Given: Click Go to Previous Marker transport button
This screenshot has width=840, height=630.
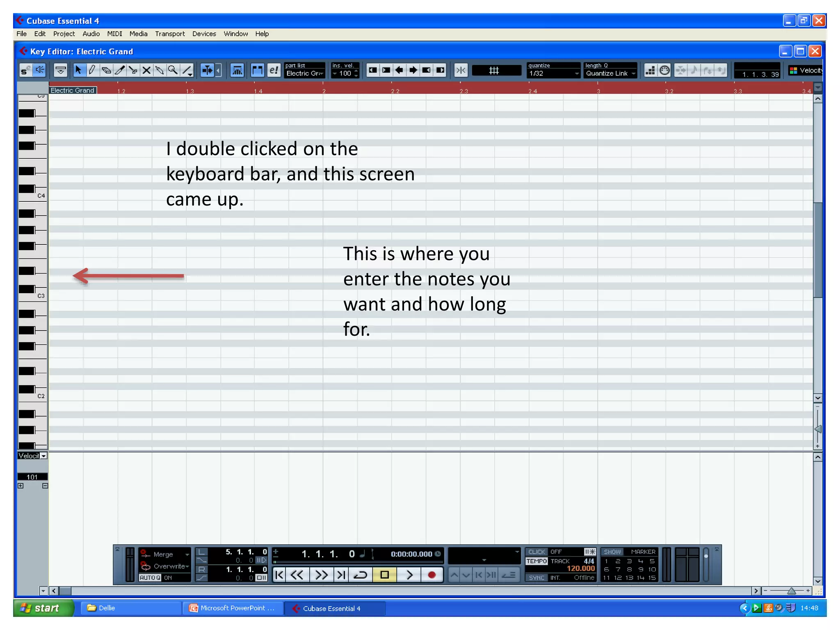Looking at the screenshot, I should 279,575.
